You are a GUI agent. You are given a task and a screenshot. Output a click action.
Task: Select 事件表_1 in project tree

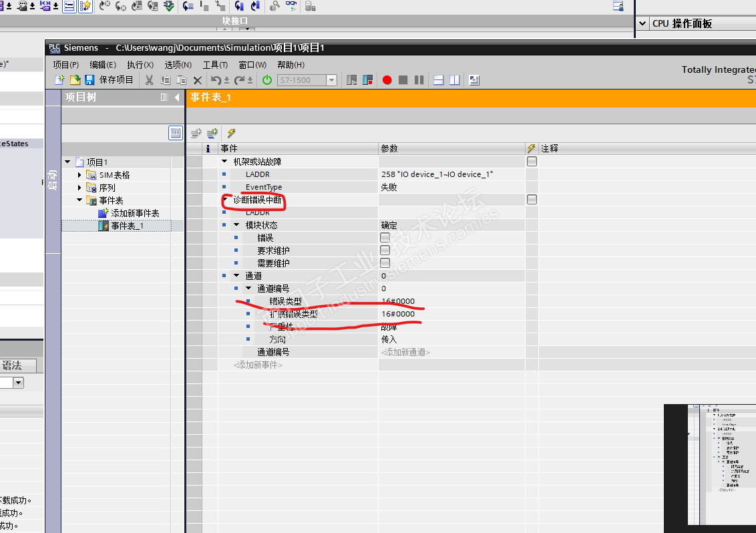point(128,225)
